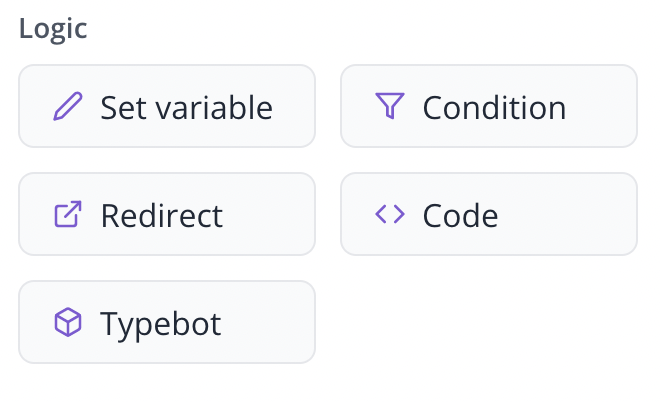Click the "Code" text label
This screenshot has height=402, width=660.
pos(460,215)
